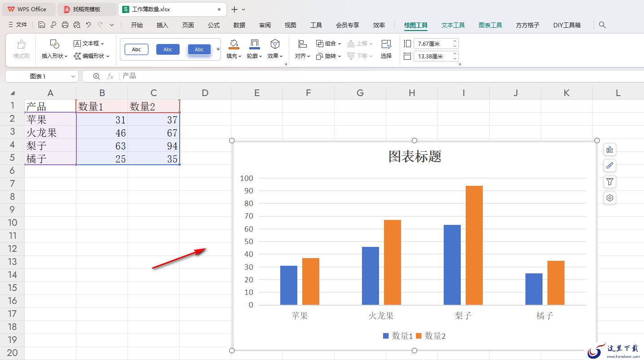Open the 方方格子 ribbon tab
The width and height of the screenshot is (644, 360).
click(528, 25)
